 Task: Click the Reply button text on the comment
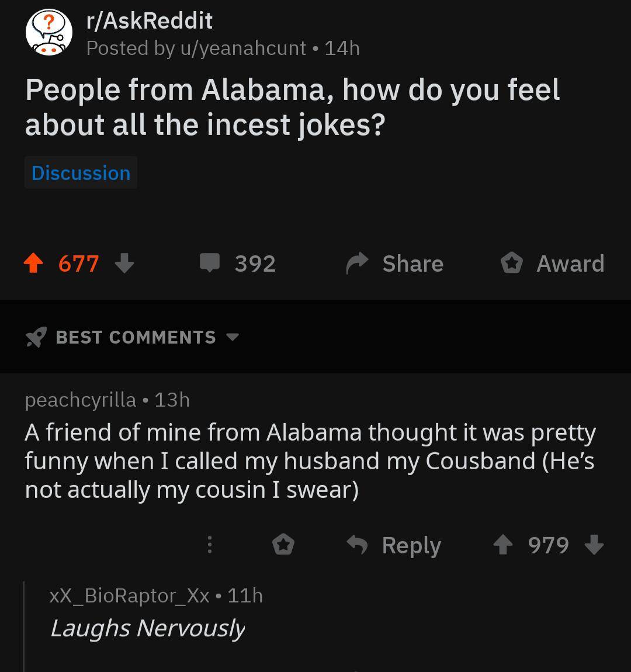click(411, 545)
